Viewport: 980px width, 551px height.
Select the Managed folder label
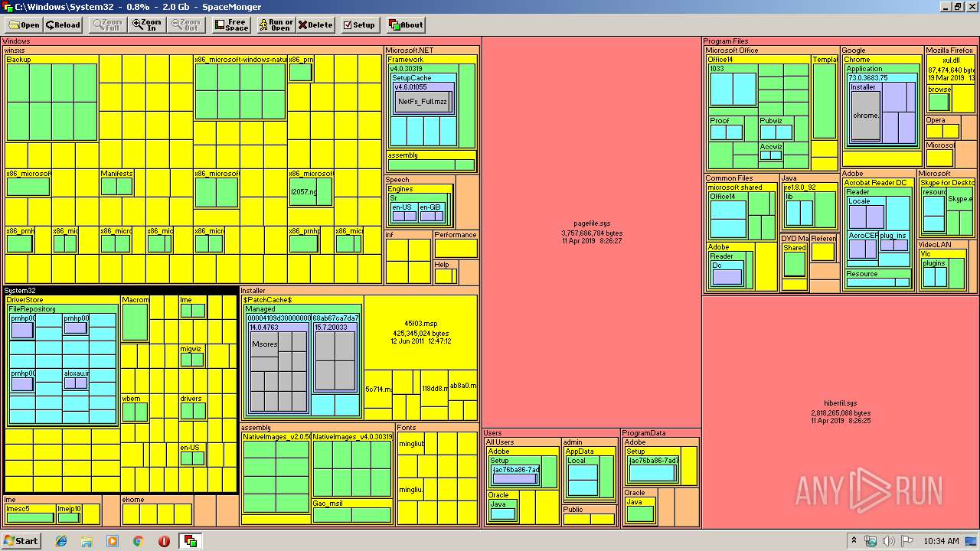click(x=260, y=309)
